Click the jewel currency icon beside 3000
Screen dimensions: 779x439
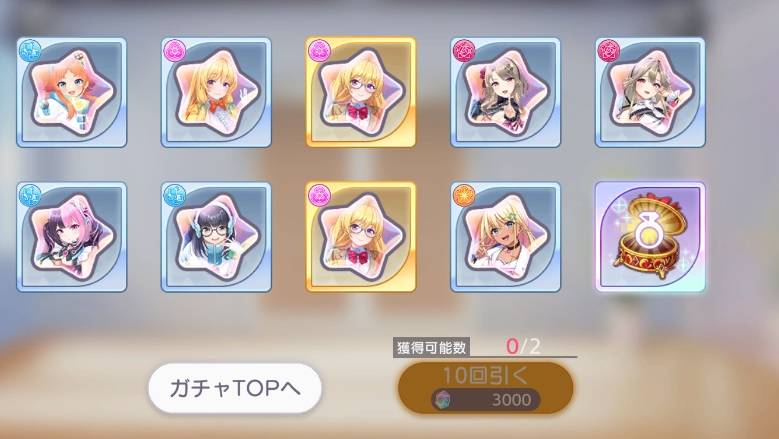click(x=442, y=400)
